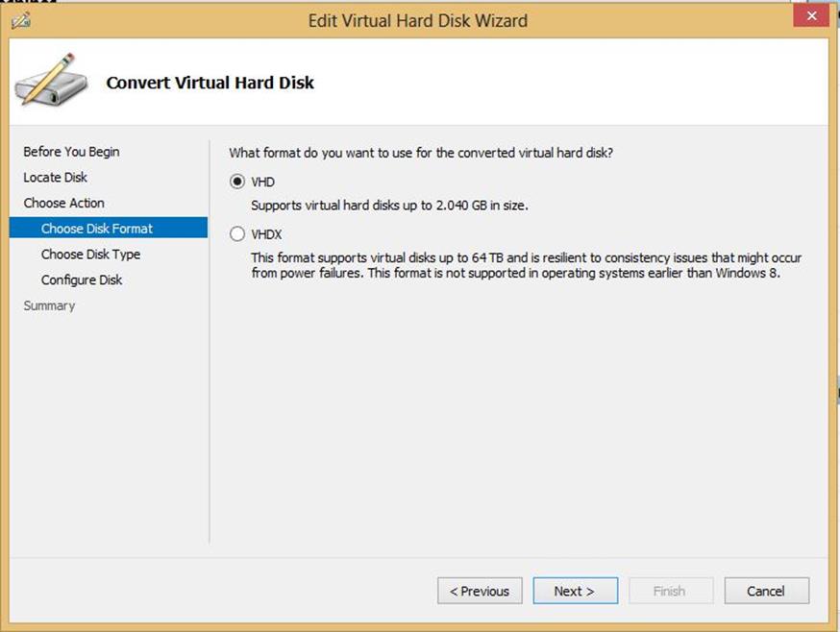The width and height of the screenshot is (840, 632).
Task: Click the Edit Virtual Hard Disk Wizard title bar
Action: point(417,21)
